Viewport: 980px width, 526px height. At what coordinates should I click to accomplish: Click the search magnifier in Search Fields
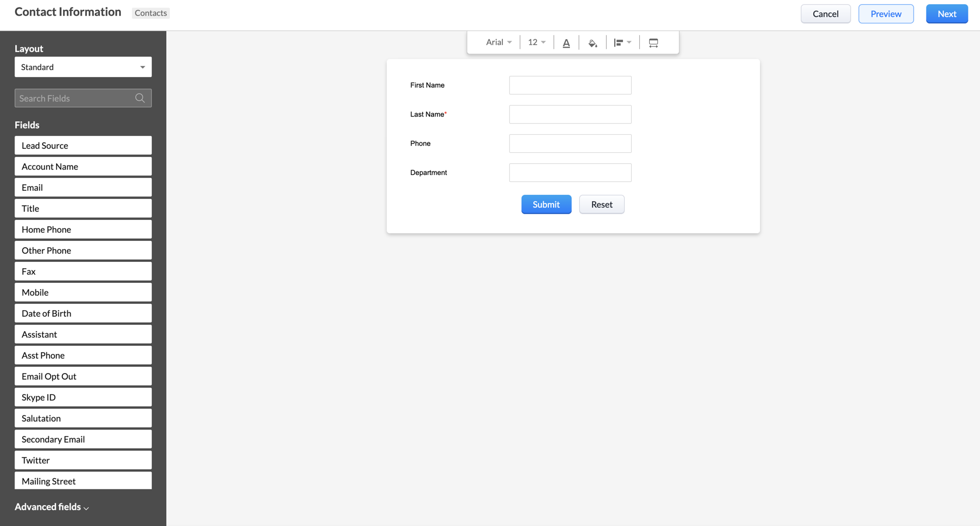pos(140,98)
